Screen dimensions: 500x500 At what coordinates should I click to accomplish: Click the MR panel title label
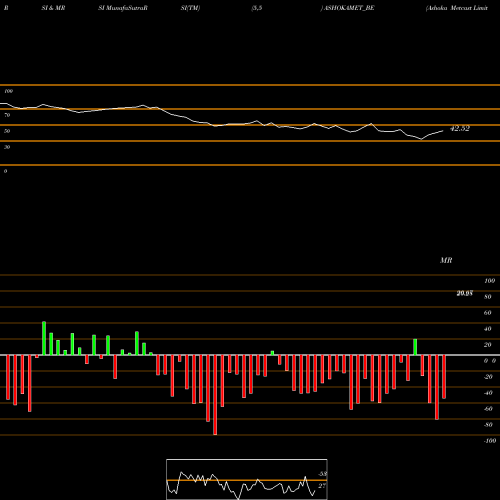point(446,260)
